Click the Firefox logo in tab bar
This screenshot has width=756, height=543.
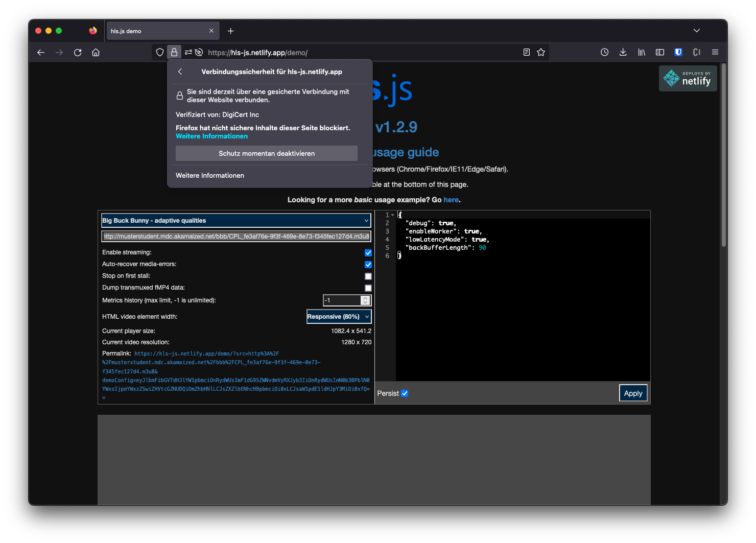93,31
